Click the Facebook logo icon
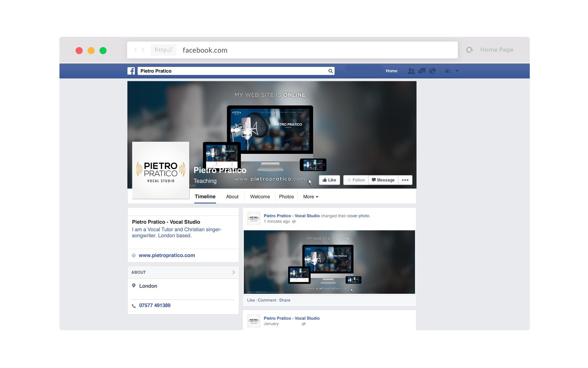Screen dimensions: 588x368 click(x=131, y=71)
